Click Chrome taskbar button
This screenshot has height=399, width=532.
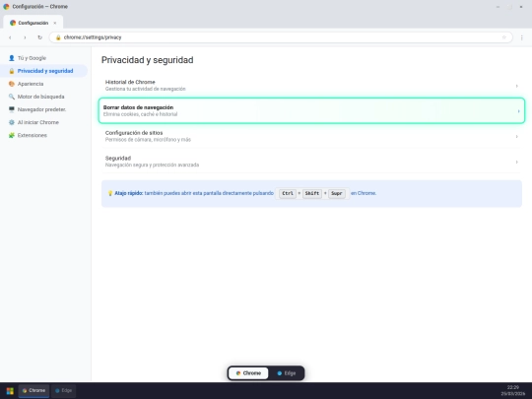click(x=33, y=391)
